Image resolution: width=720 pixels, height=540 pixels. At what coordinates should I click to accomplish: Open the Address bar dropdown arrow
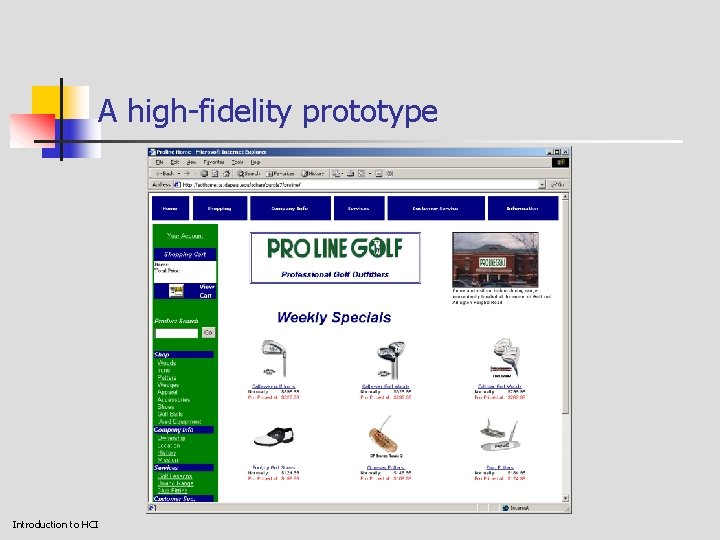[542, 185]
